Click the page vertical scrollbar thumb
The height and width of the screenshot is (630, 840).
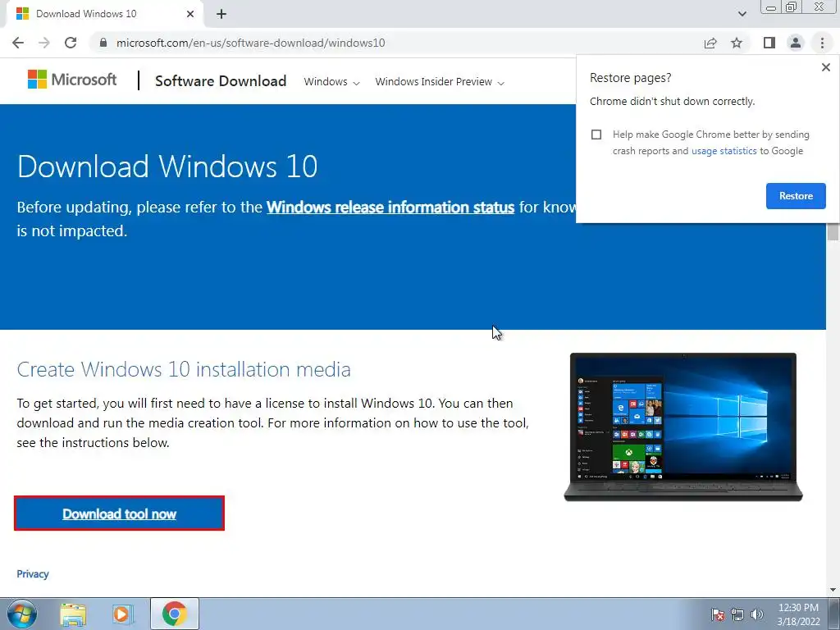coord(833,231)
